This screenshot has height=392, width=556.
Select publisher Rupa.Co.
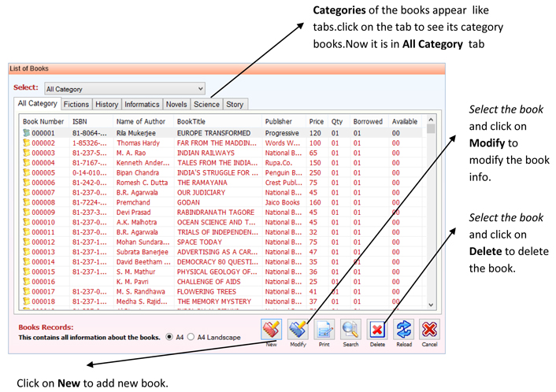(279, 163)
